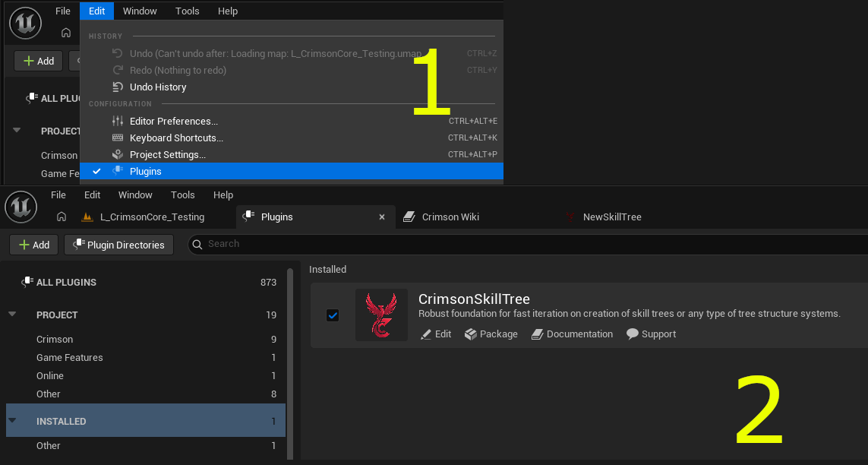Close the Plugins tab
This screenshot has width=868, height=465.
click(382, 217)
